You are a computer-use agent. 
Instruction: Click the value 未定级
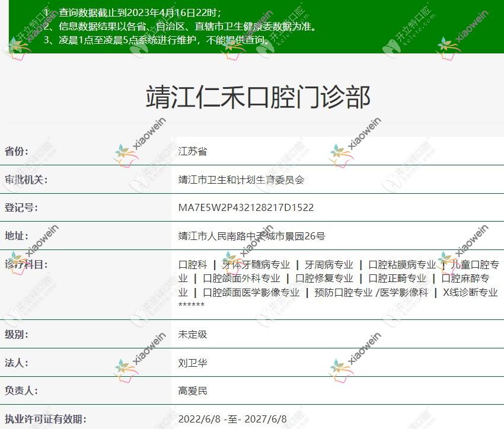coord(193,334)
